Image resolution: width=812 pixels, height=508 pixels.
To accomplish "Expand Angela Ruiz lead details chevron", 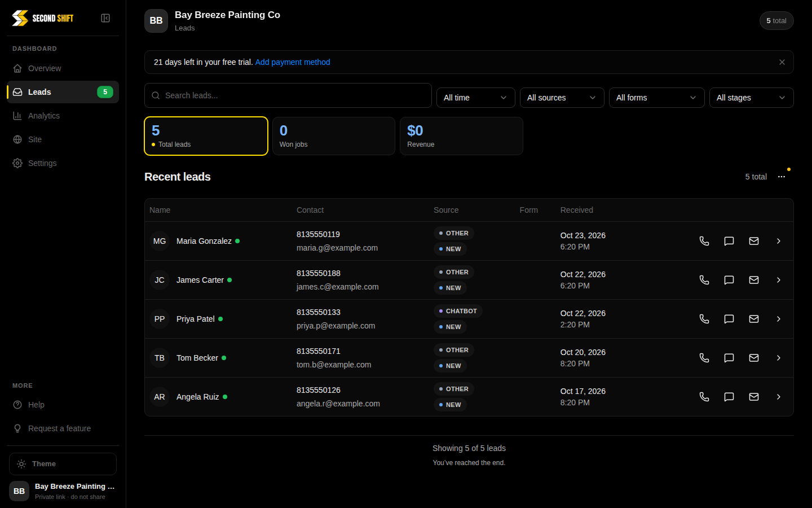I will [x=779, y=397].
